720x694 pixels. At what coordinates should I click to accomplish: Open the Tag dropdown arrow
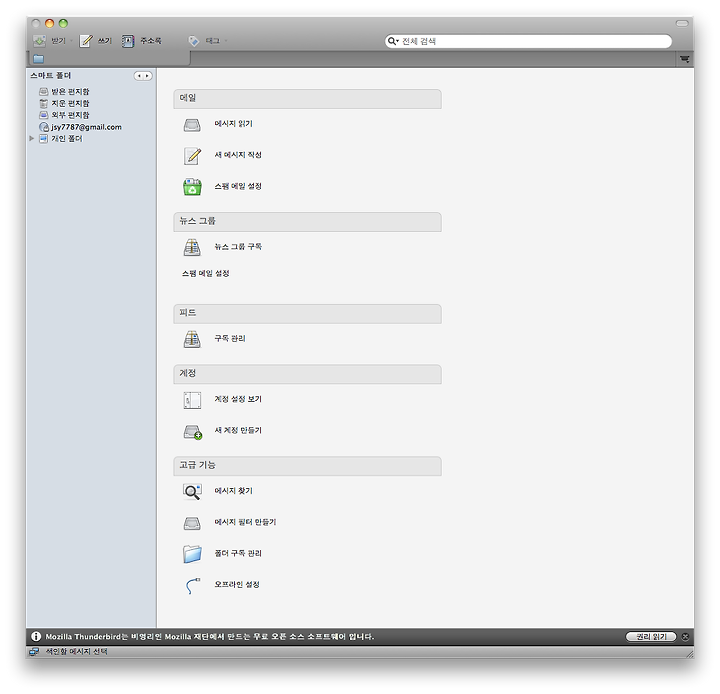(225, 41)
